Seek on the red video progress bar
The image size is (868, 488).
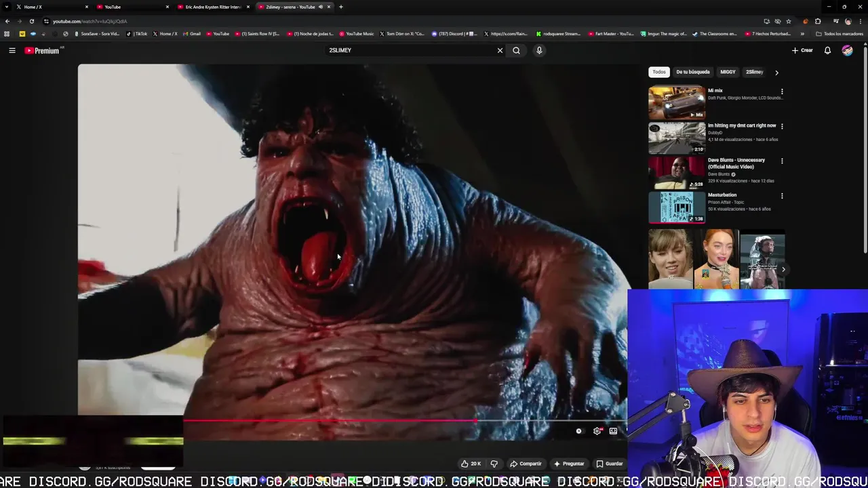click(405, 421)
